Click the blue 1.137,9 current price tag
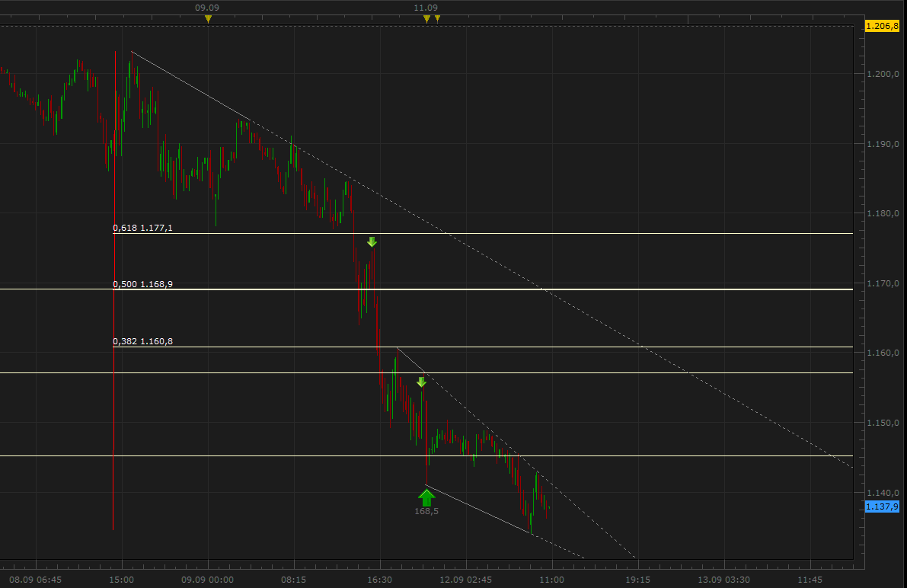This screenshot has height=588, width=907. tap(883, 507)
